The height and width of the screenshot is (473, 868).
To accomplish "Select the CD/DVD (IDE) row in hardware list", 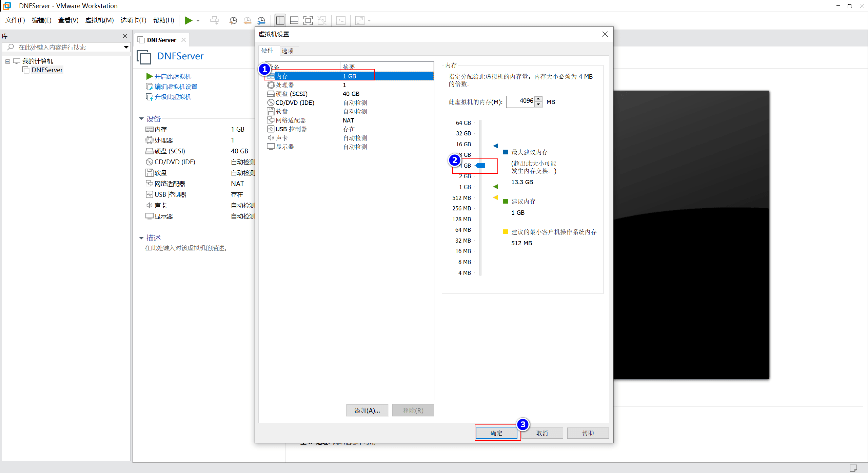I will pyautogui.click(x=350, y=103).
